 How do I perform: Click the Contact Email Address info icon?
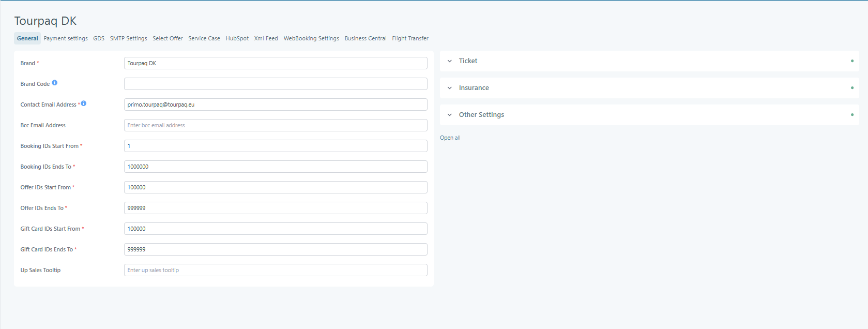pos(84,103)
